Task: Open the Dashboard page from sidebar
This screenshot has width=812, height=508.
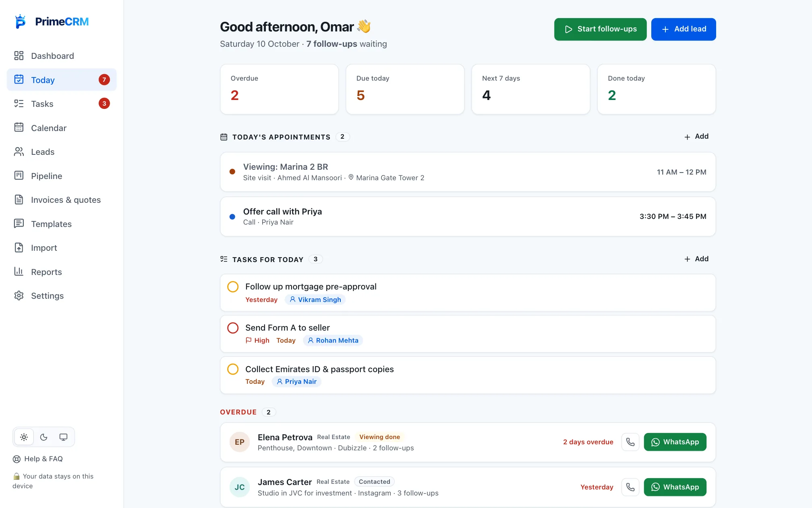Action: (x=62, y=56)
